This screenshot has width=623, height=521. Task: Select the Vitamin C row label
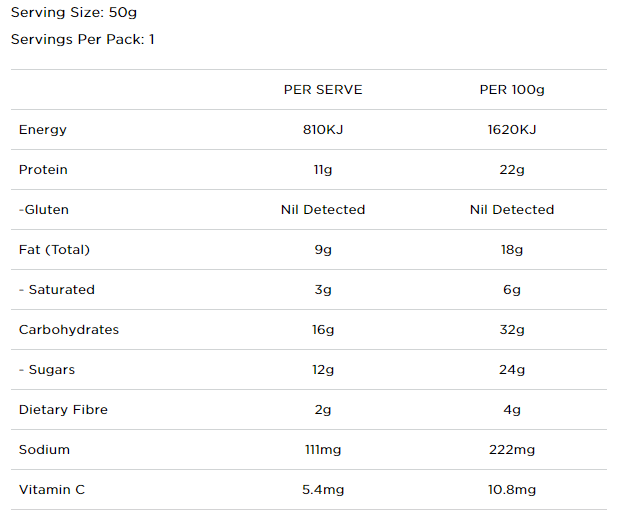coord(52,490)
